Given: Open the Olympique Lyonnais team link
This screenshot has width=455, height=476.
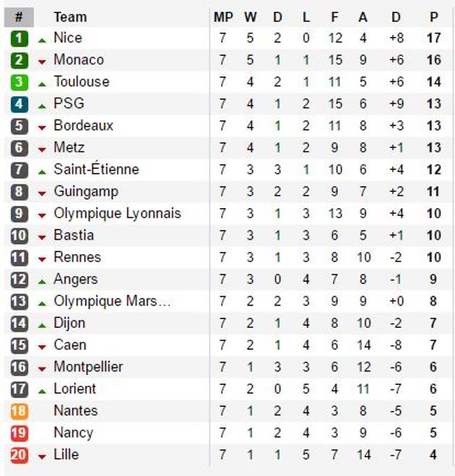Looking at the screenshot, I should (118, 213).
